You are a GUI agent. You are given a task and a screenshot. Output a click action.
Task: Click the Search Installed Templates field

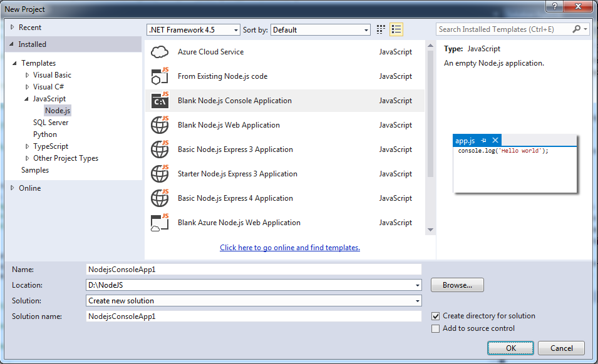[495, 29]
